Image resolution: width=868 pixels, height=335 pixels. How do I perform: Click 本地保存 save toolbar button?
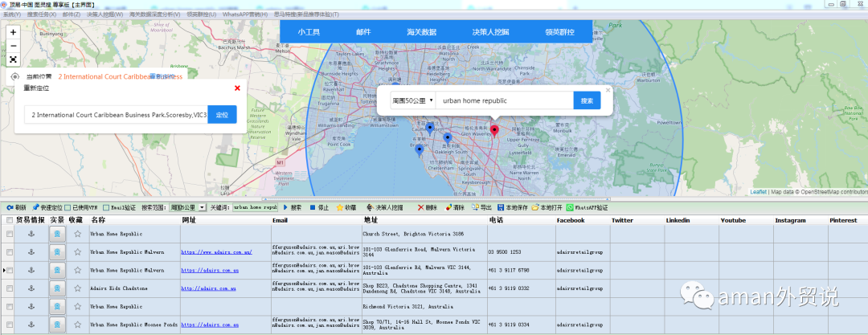511,207
